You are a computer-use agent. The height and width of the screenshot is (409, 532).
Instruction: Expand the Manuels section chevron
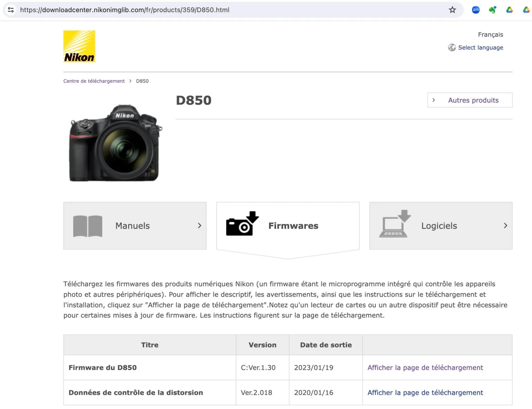pyautogui.click(x=199, y=226)
